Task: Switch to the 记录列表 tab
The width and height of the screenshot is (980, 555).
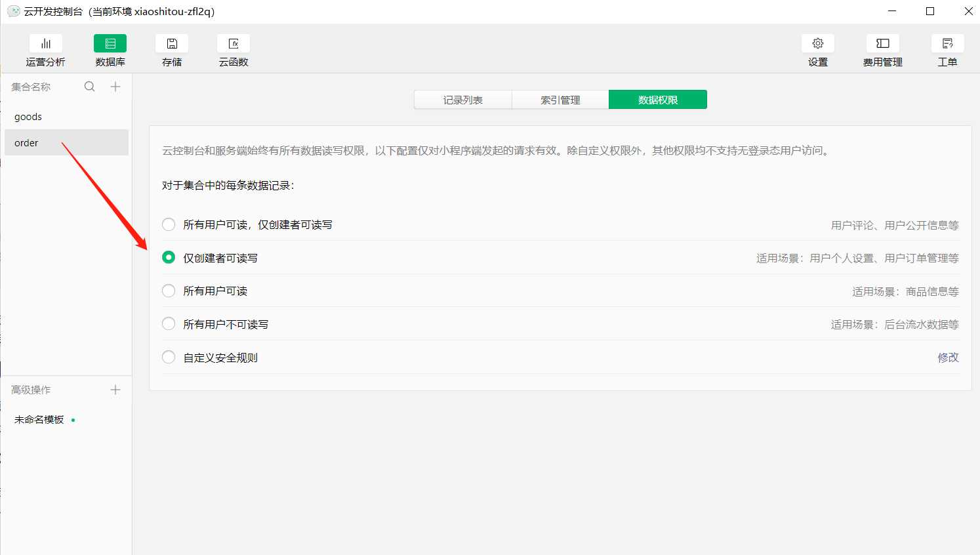Action: (x=463, y=100)
